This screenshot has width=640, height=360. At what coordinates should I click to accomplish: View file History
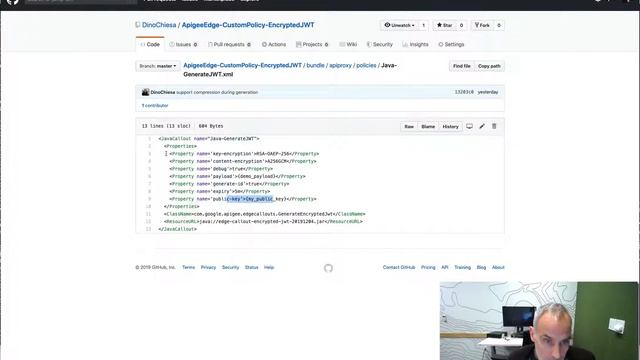[450, 127]
